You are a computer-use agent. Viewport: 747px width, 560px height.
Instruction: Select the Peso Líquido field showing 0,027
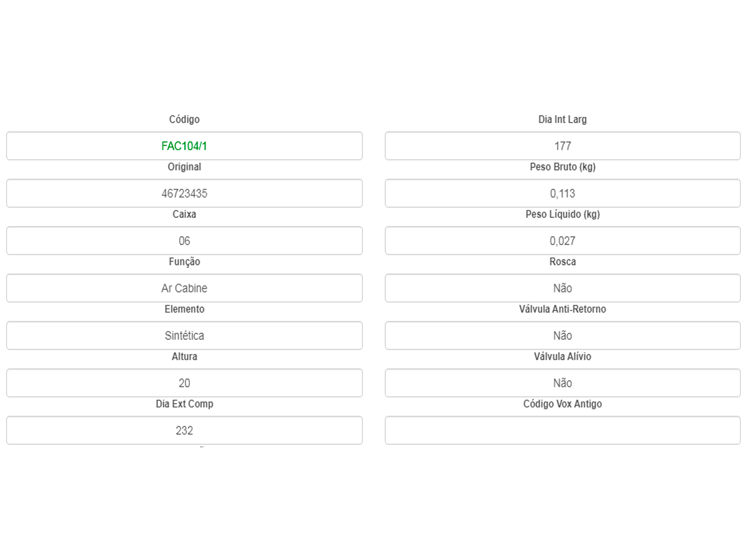(x=562, y=241)
